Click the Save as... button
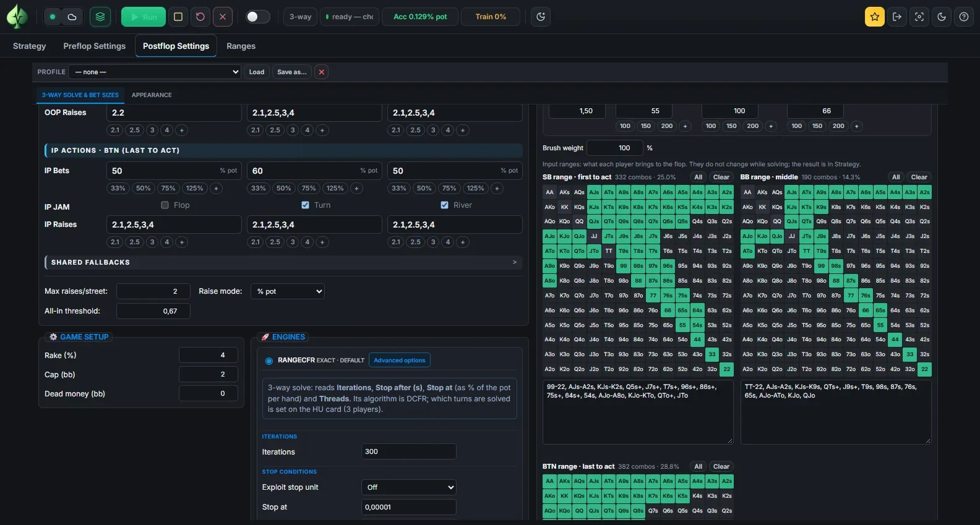The width and height of the screenshot is (980, 525). pyautogui.click(x=291, y=72)
